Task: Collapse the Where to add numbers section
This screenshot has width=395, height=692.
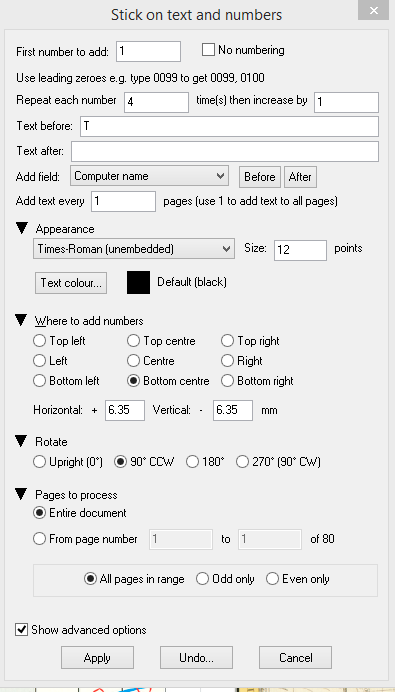Action: (22, 320)
